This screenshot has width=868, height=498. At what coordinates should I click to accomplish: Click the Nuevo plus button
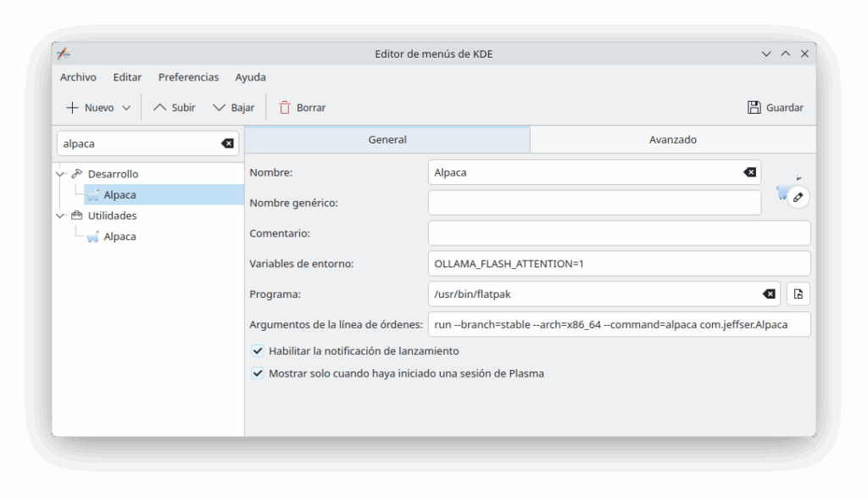click(x=90, y=108)
